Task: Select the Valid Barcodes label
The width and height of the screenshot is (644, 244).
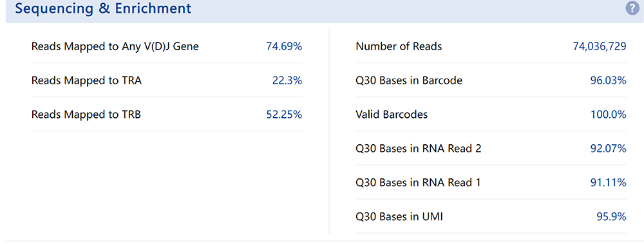Action: click(392, 115)
